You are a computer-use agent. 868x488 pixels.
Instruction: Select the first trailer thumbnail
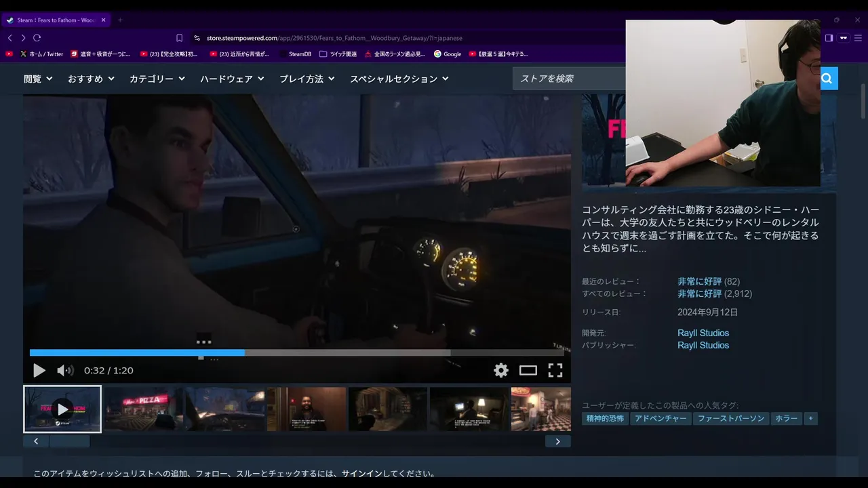62,409
